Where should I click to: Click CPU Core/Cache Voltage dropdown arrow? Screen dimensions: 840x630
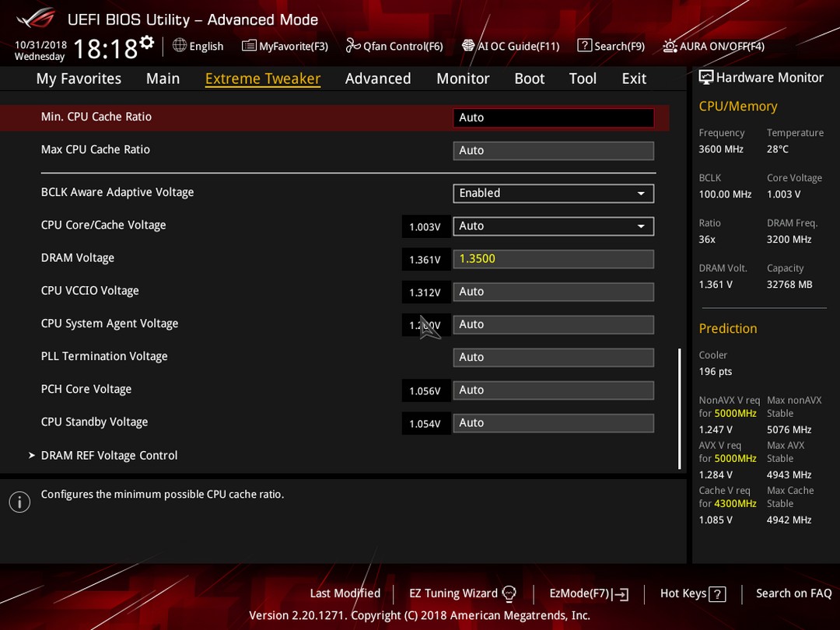coord(641,226)
